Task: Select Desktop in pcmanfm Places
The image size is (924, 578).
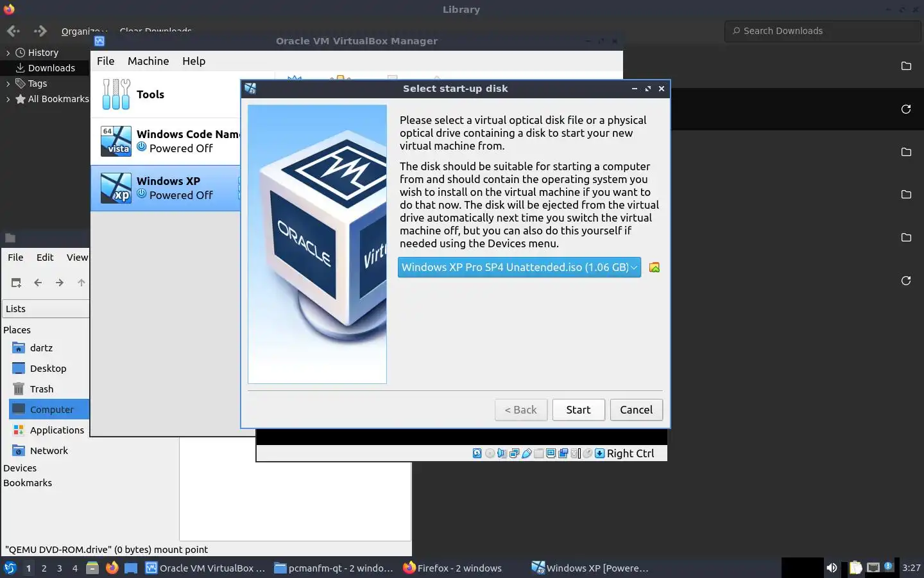Action: pos(49,369)
